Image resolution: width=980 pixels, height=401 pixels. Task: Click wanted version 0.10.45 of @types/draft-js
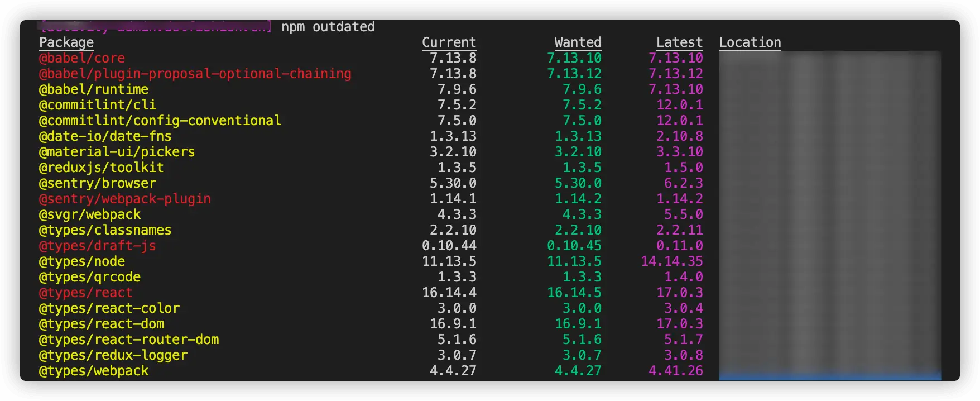(574, 246)
